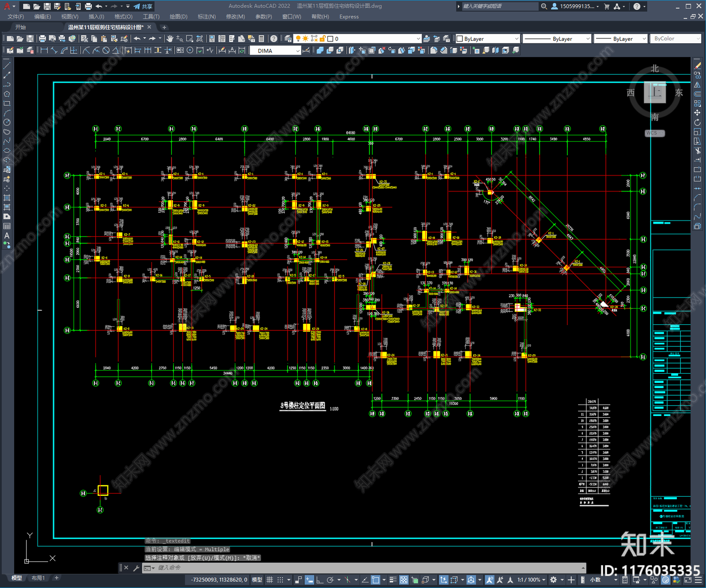Open the ByLayer linetype dropdown
This screenshot has height=588, width=706.
coord(557,39)
